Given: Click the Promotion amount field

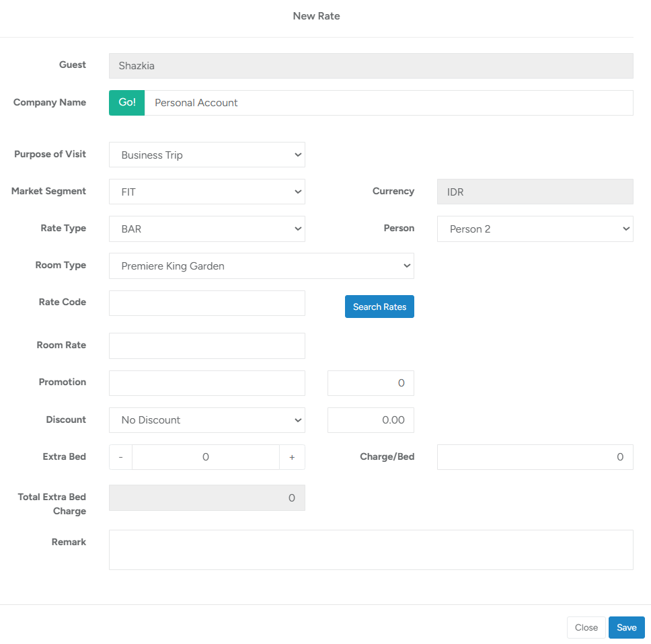Looking at the screenshot, I should tap(371, 383).
